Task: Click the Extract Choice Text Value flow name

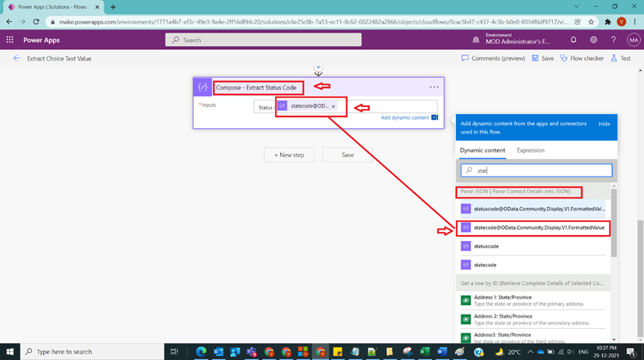Action: click(x=59, y=58)
